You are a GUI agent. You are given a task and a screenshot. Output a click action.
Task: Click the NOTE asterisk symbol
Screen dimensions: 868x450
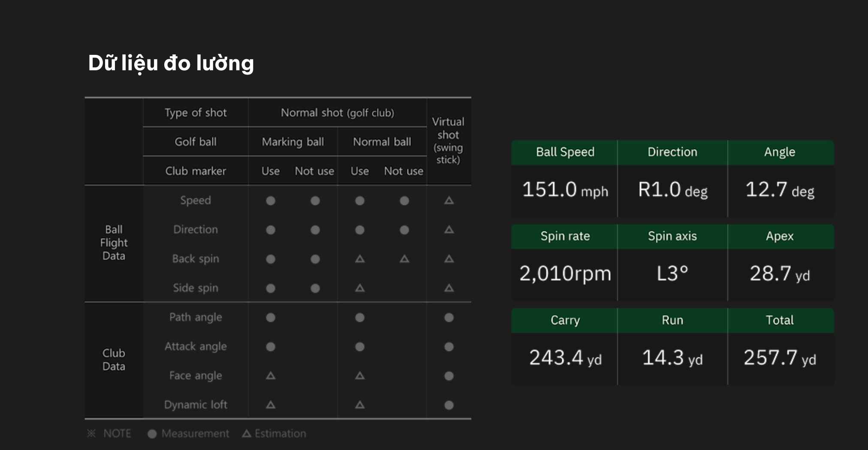click(x=91, y=433)
